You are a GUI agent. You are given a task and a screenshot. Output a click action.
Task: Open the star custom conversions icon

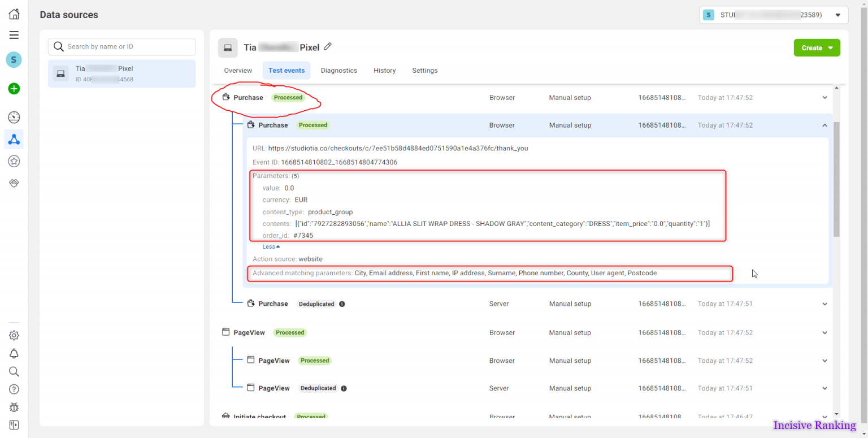[x=14, y=161]
